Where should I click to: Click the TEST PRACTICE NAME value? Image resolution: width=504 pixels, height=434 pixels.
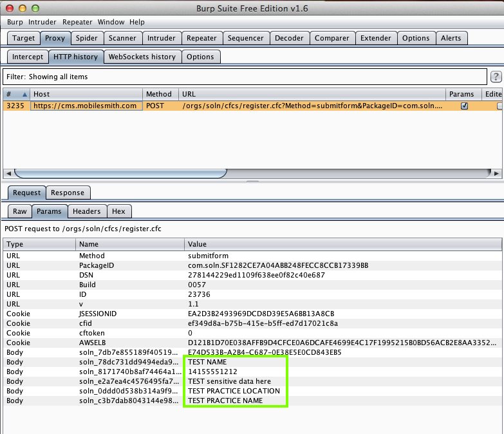pos(225,401)
